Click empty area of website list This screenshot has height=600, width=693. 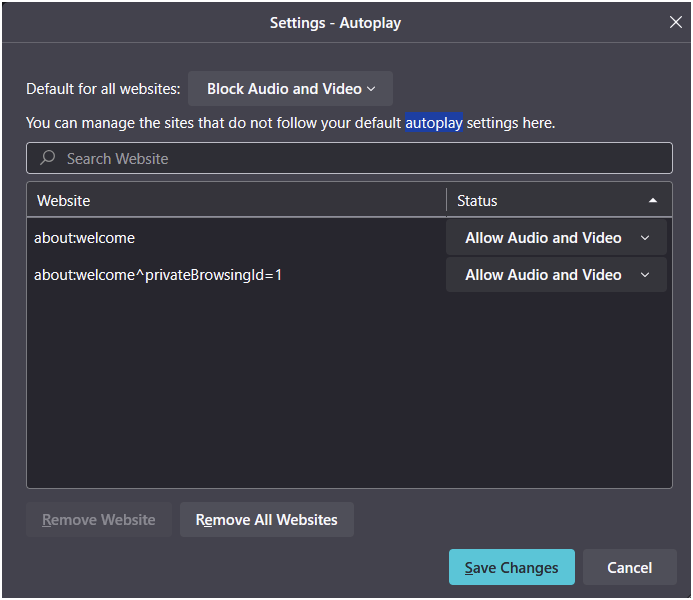(349, 389)
